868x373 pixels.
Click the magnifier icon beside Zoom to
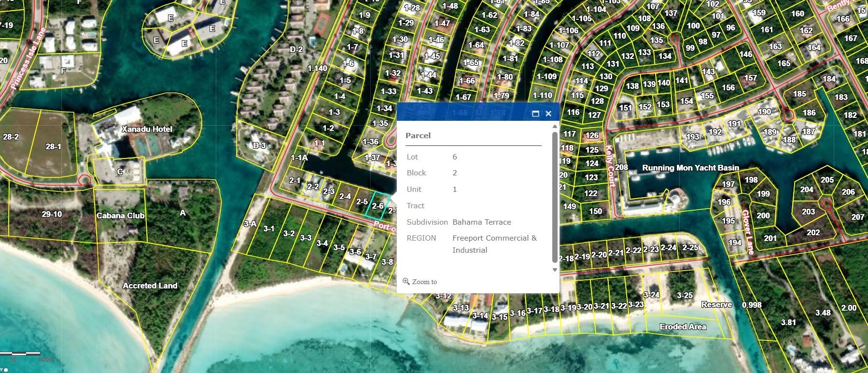[406, 281]
